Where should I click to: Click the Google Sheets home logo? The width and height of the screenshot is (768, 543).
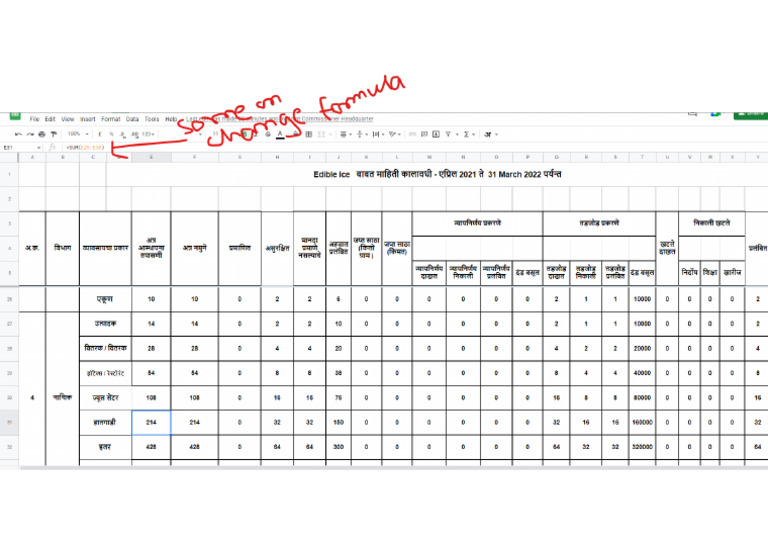pyautogui.click(x=15, y=116)
